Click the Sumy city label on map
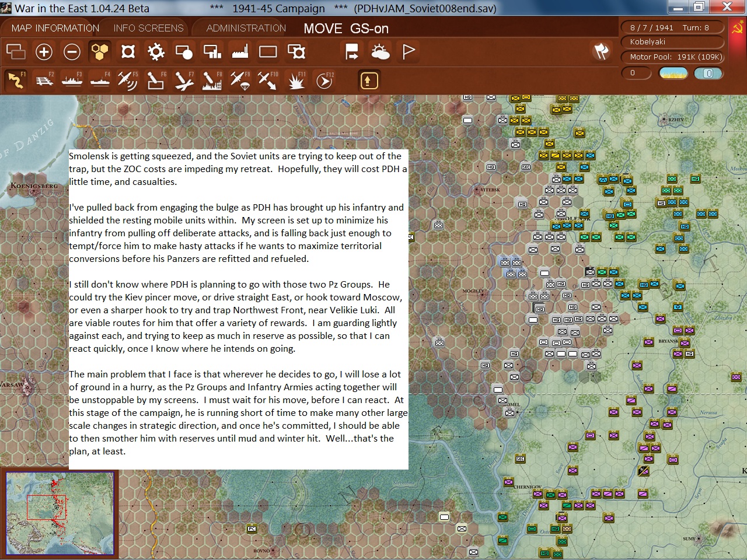Viewport: 747px width, 560px height. pyautogui.click(x=689, y=539)
